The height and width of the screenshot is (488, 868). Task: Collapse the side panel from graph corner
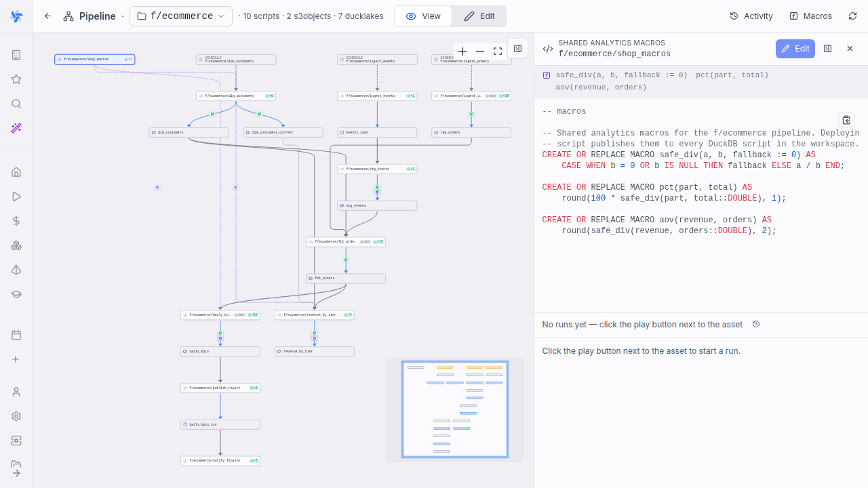pyautogui.click(x=517, y=49)
